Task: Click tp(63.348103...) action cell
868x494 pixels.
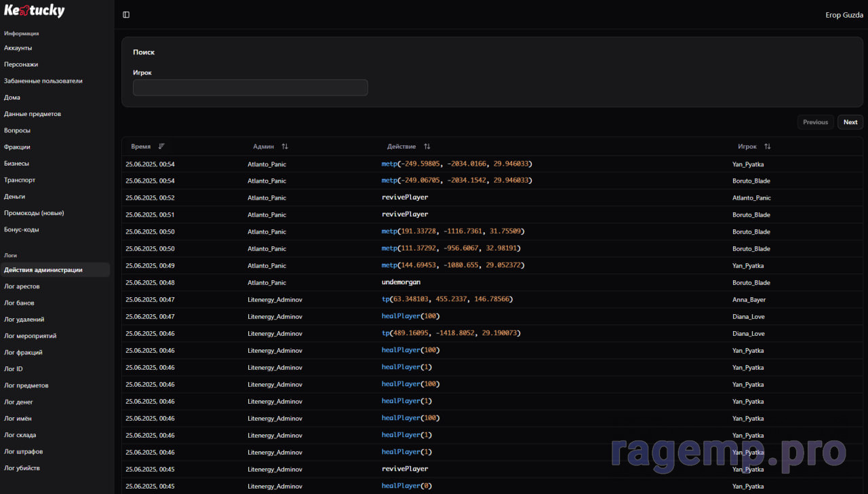Action: point(448,299)
